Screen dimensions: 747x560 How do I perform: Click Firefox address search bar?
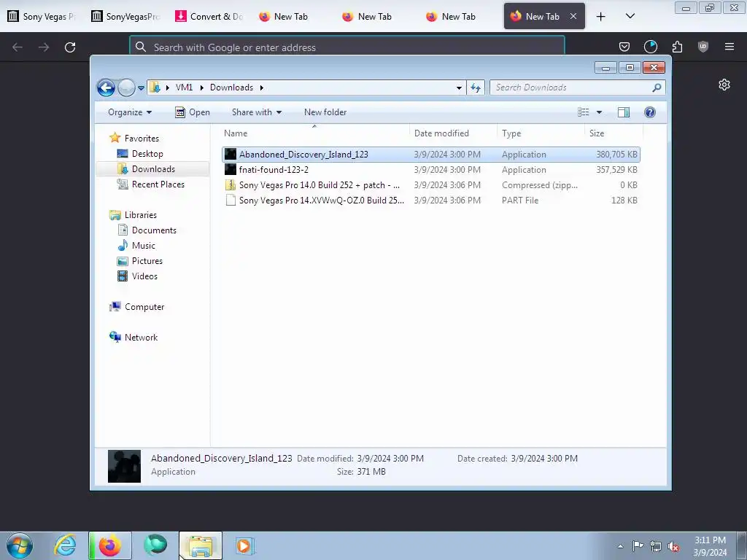(347, 47)
